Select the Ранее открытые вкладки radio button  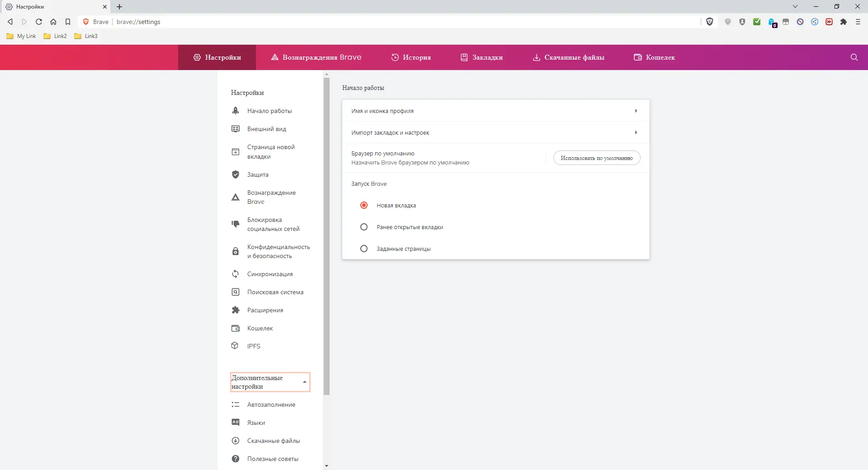point(364,227)
